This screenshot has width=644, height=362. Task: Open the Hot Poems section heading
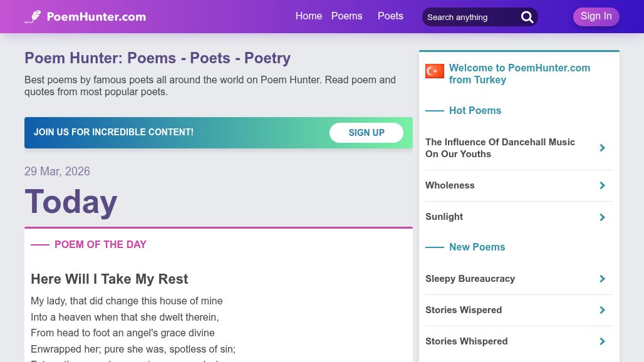tap(475, 111)
